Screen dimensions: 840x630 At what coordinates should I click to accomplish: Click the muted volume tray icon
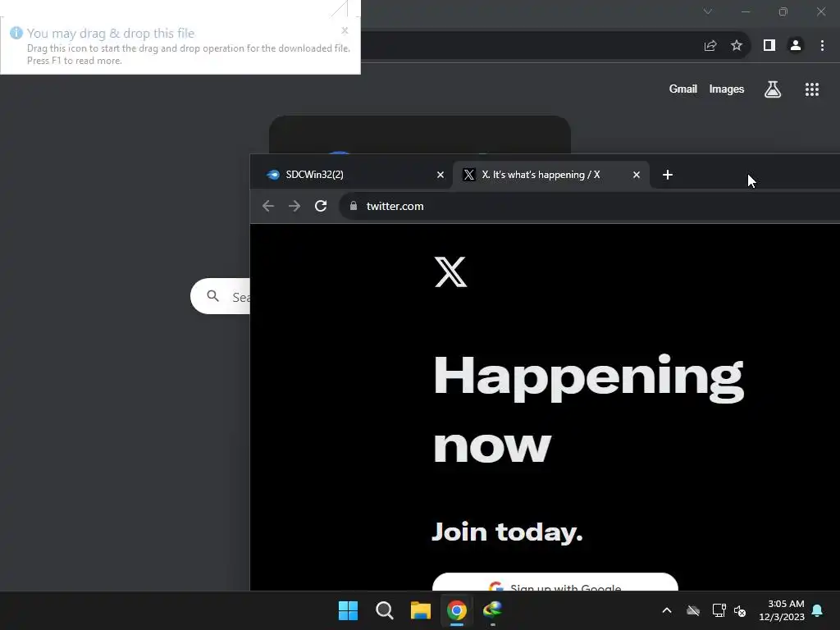pyautogui.click(x=740, y=610)
